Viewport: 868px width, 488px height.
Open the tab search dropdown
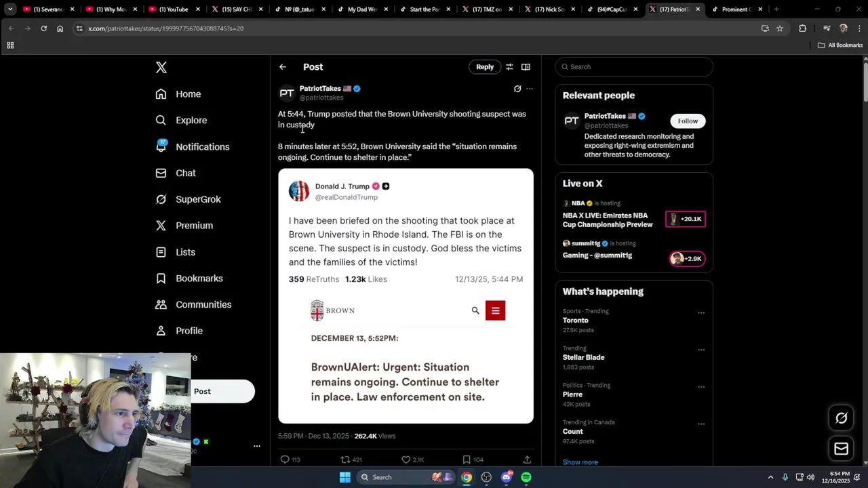9,9
